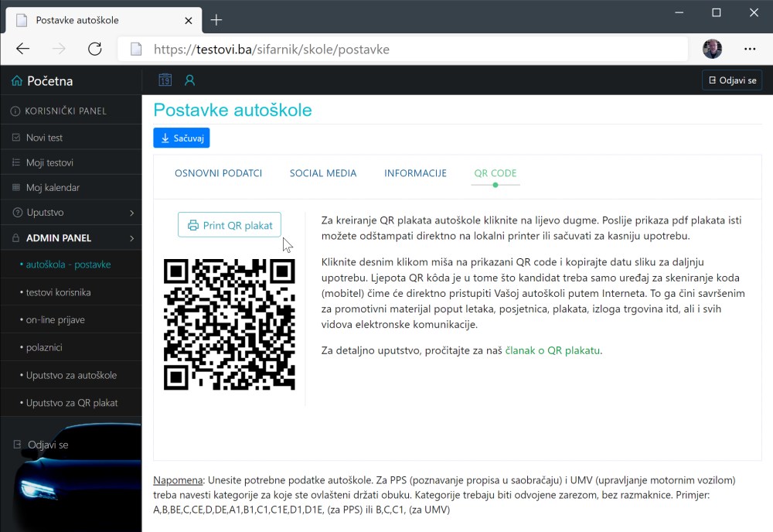Open the članak o QR plakatu link

click(553, 350)
